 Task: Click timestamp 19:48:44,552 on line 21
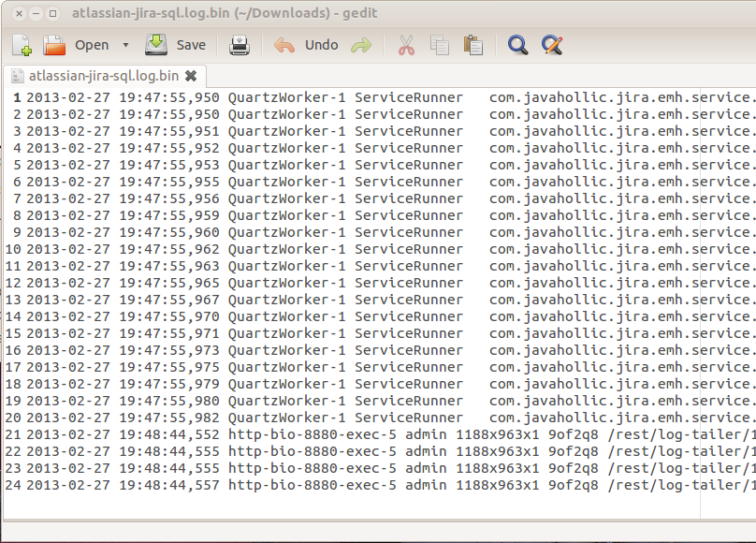click(169, 435)
